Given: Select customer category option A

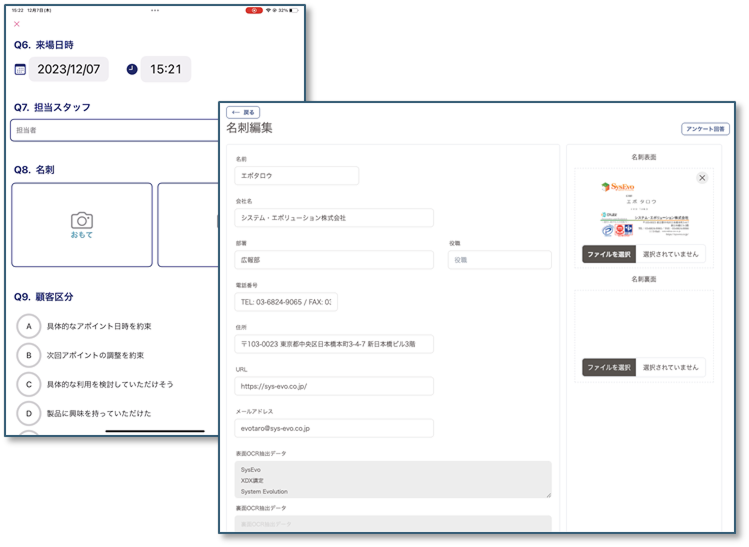Looking at the screenshot, I should tap(30, 326).
